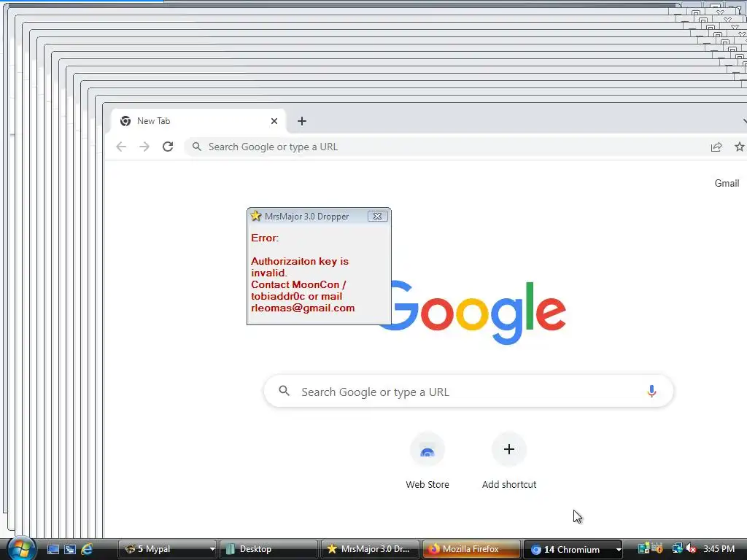Click the volume muted tray icon

(691, 549)
